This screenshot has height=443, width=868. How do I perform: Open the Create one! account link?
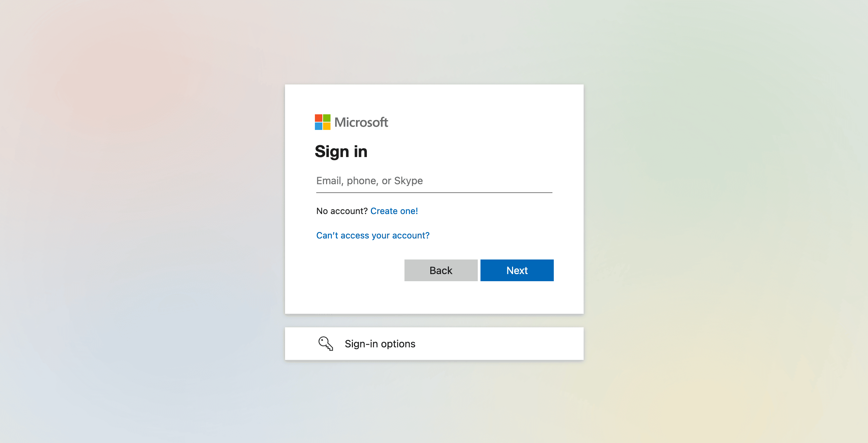[394, 211]
